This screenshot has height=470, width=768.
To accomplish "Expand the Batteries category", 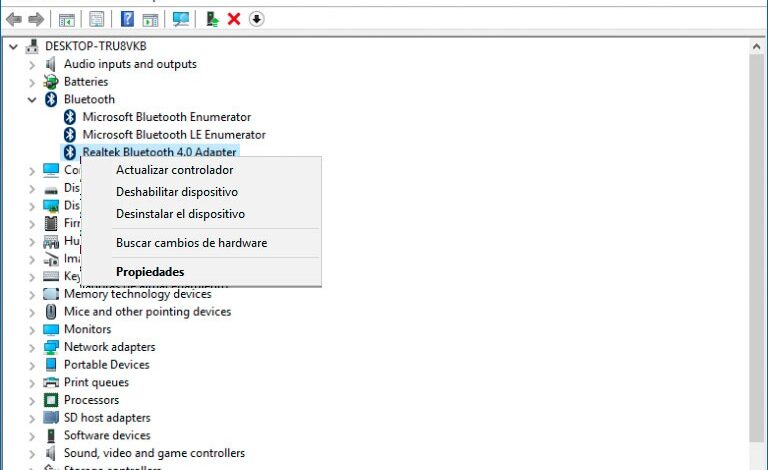I will (32, 82).
